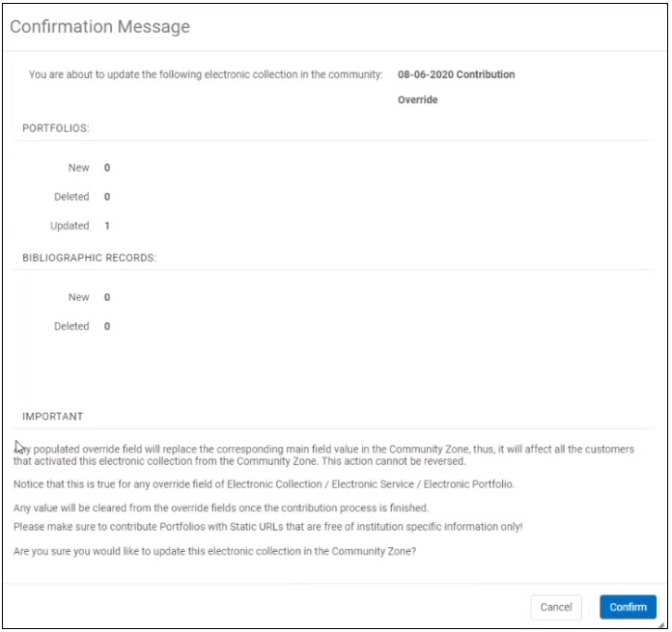Click the New label under Bibliographic Records
This screenshot has height=632, width=672.
pos(78,297)
